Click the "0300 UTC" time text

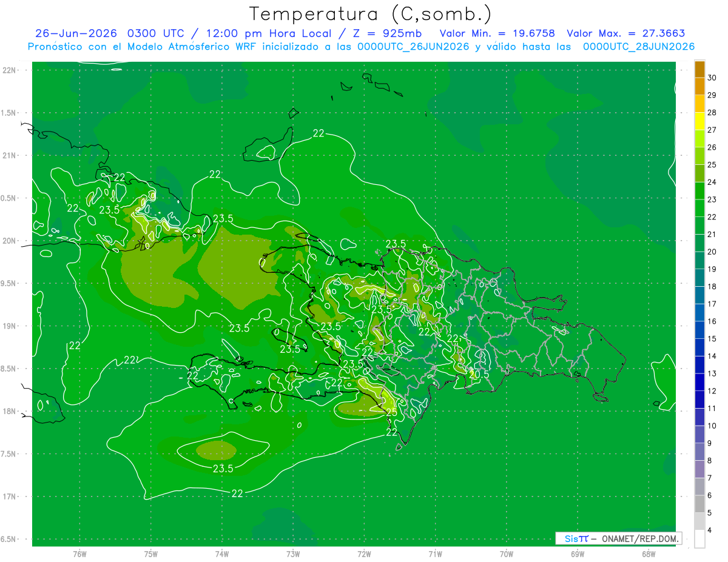[157, 33]
